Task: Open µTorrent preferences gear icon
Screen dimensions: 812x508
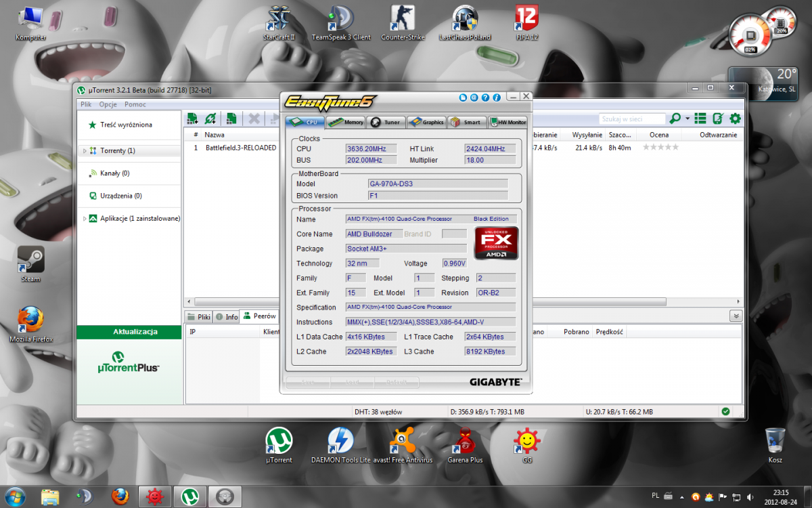Action: pos(735,119)
